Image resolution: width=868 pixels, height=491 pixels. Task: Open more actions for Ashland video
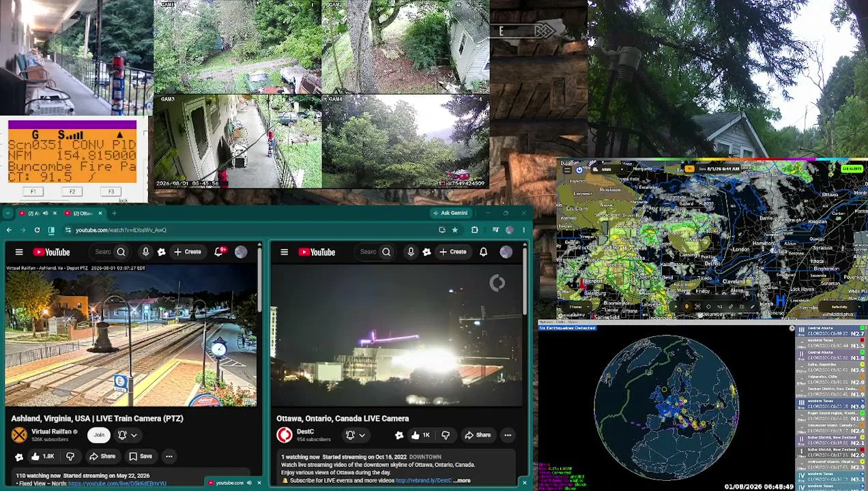click(x=169, y=456)
